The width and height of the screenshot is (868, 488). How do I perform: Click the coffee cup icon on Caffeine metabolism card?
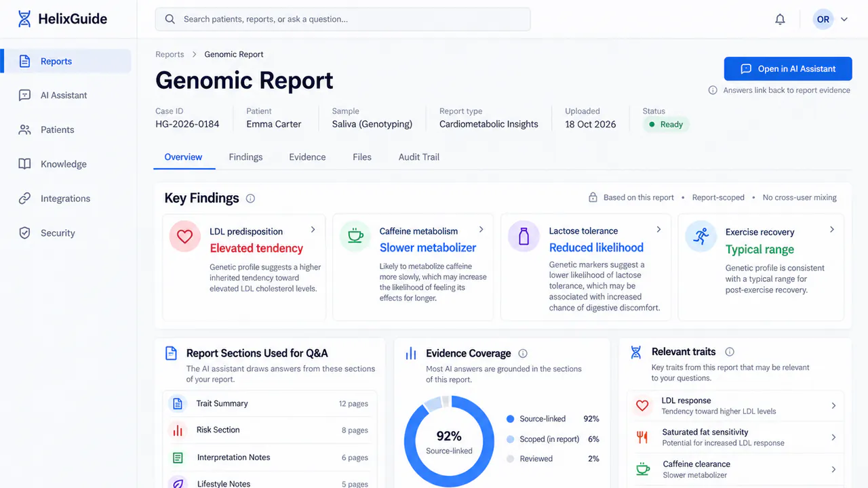(x=355, y=236)
